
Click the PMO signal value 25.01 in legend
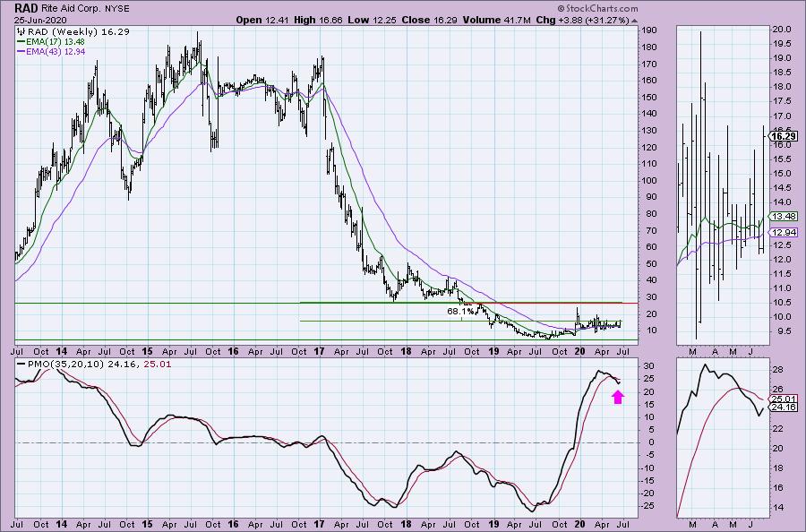(x=159, y=364)
